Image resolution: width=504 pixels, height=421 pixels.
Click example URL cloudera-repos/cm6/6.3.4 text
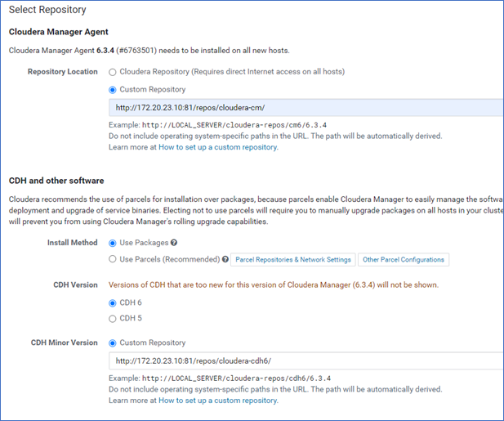pos(234,125)
